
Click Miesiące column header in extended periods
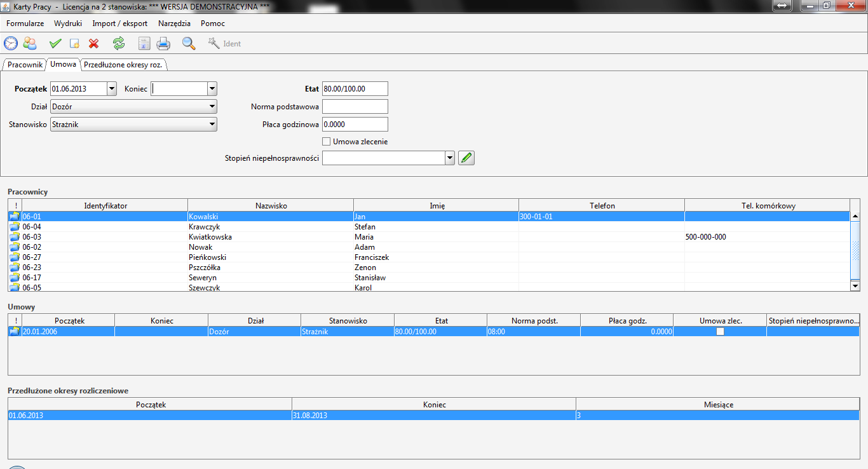(x=718, y=405)
